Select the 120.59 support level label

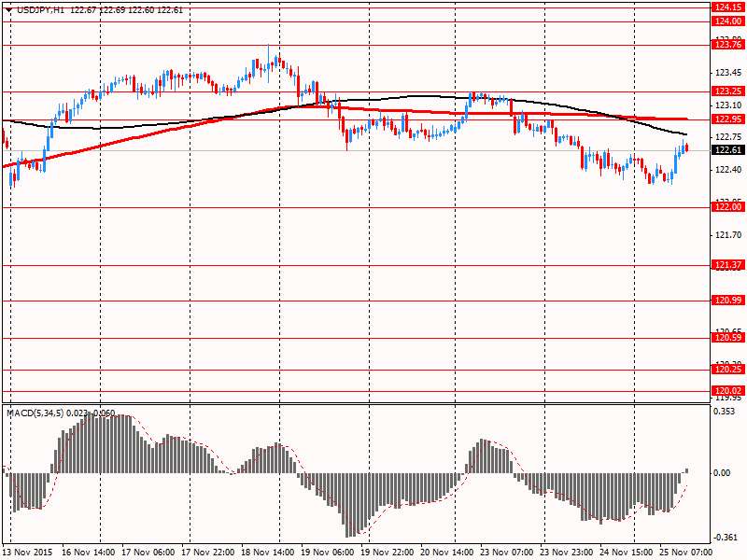pos(727,338)
